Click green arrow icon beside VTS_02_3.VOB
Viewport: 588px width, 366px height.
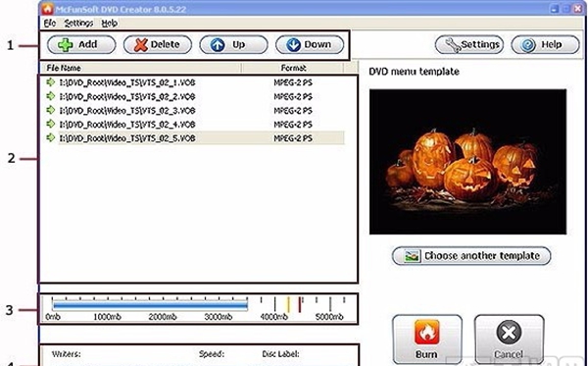pos(50,110)
